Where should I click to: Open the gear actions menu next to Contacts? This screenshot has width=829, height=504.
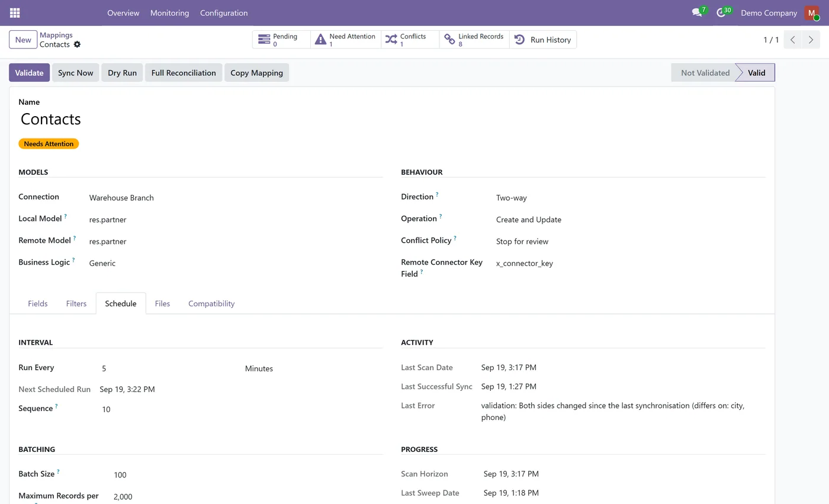coord(77,44)
